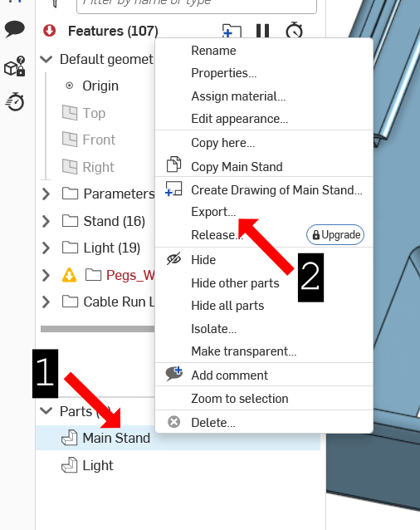Expand the Light (19) folder
Viewport: 420px width, 530px height.
pos(46,248)
